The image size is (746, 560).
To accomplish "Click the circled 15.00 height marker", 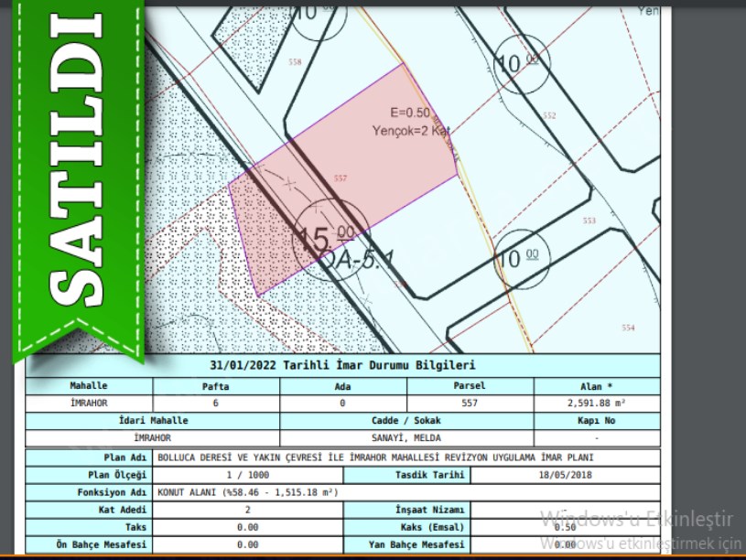I will [x=330, y=238].
